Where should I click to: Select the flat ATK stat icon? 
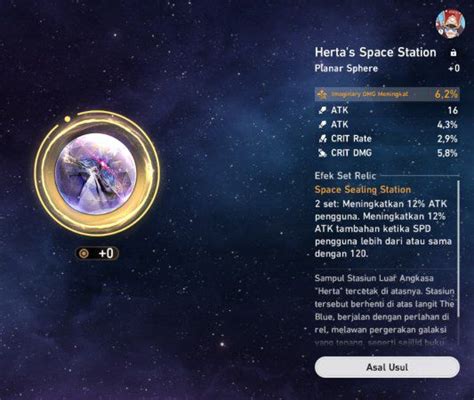click(322, 110)
